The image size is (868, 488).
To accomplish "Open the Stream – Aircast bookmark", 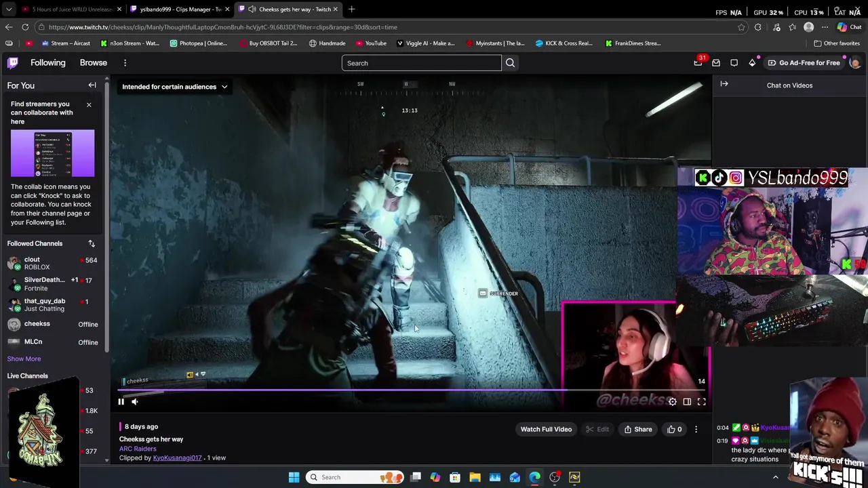I will pyautogui.click(x=66, y=43).
